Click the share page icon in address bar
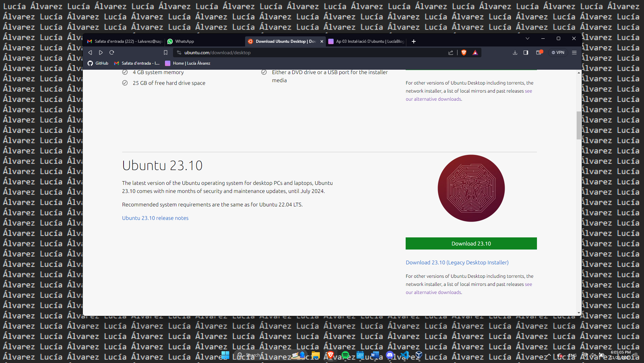The width and height of the screenshot is (644, 363). pos(450,53)
